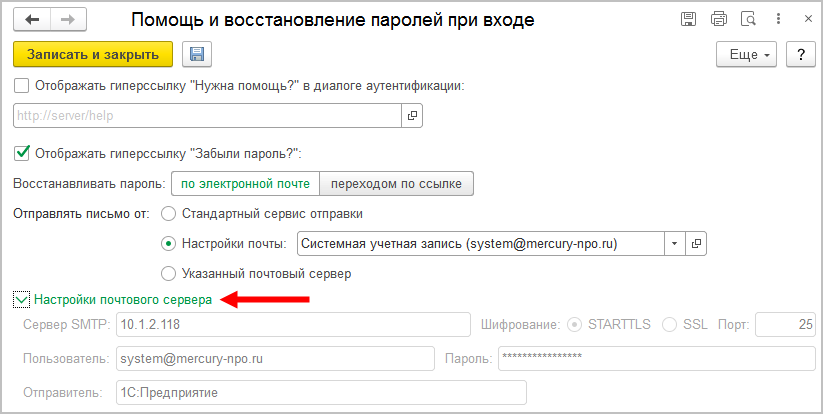Viewport: 823px width, 414px height.
Task: Click the title bar save diskette icon
Action: click(x=688, y=19)
